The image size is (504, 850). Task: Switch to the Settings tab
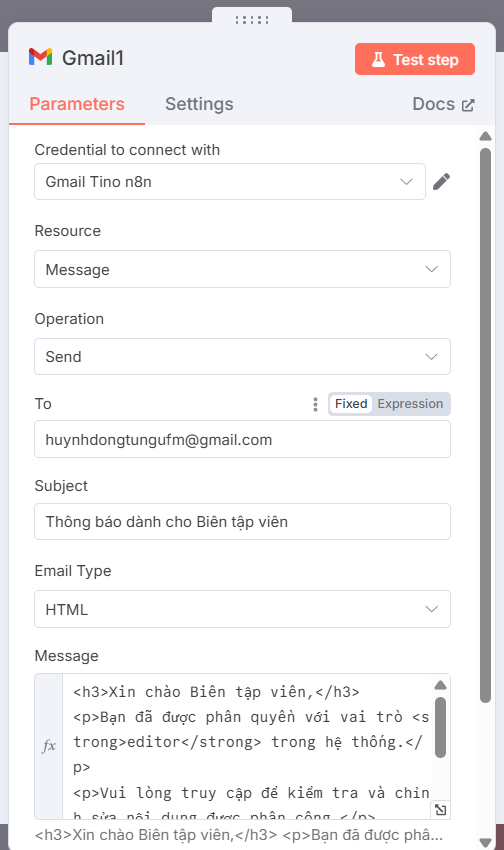point(199,104)
